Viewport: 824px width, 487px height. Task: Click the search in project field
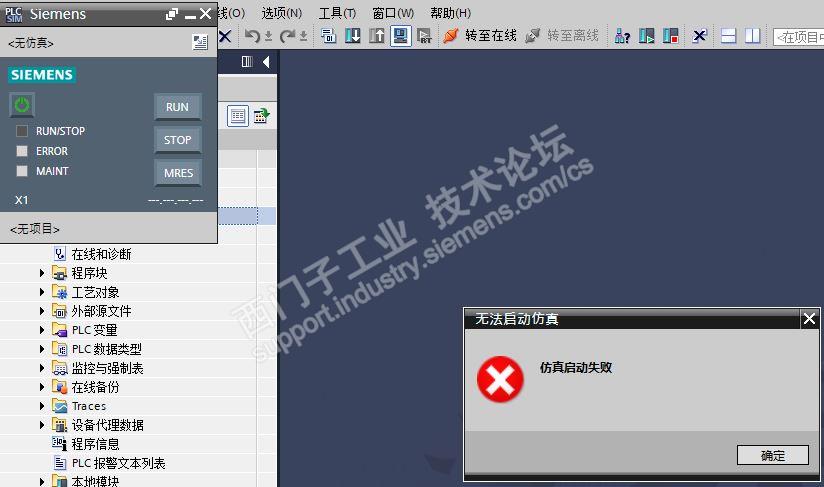(798, 37)
